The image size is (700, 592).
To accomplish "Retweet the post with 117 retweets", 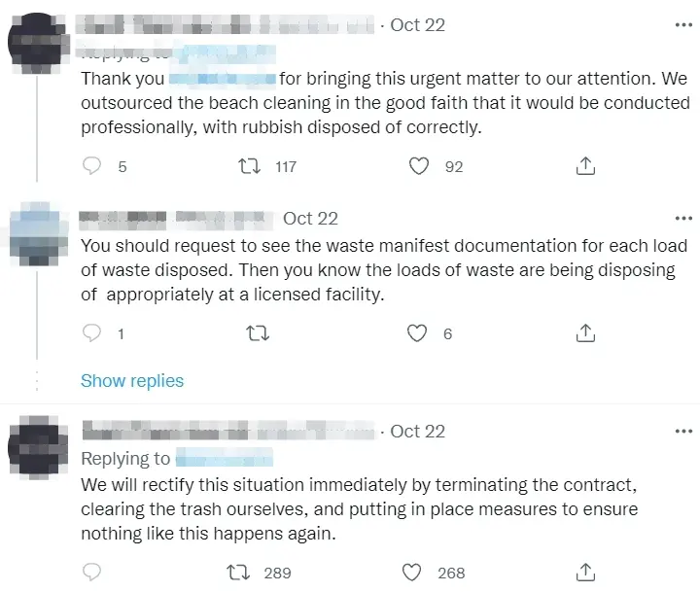I will 251,167.
